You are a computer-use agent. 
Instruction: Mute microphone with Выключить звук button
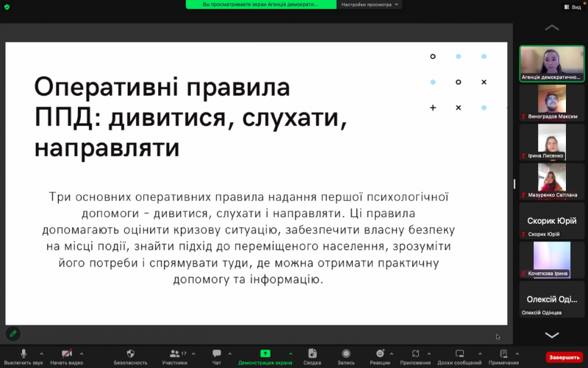point(24,354)
